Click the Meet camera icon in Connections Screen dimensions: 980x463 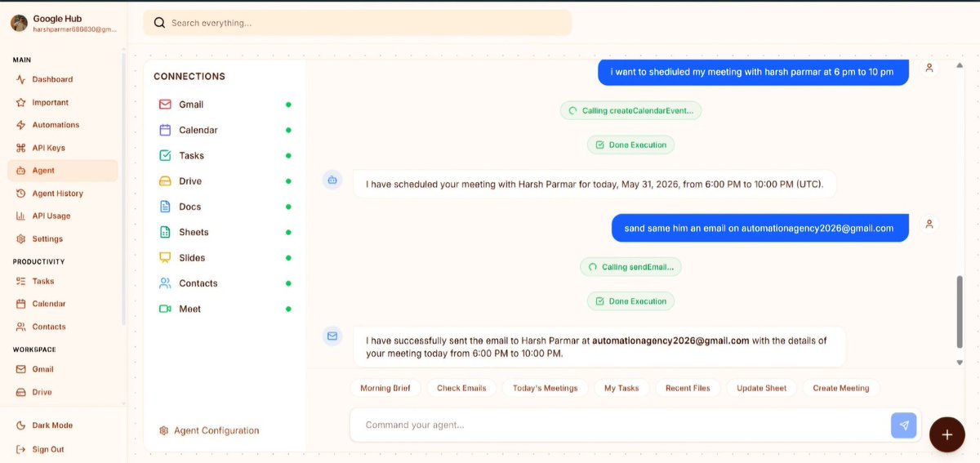(x=165, y=309)
